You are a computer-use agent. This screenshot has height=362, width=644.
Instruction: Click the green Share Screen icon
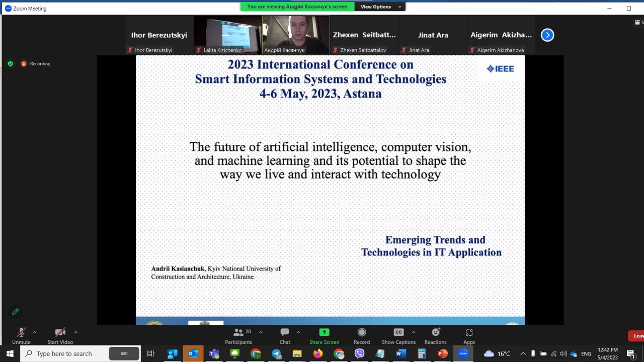pyautogui.click(x=324, y=332)
